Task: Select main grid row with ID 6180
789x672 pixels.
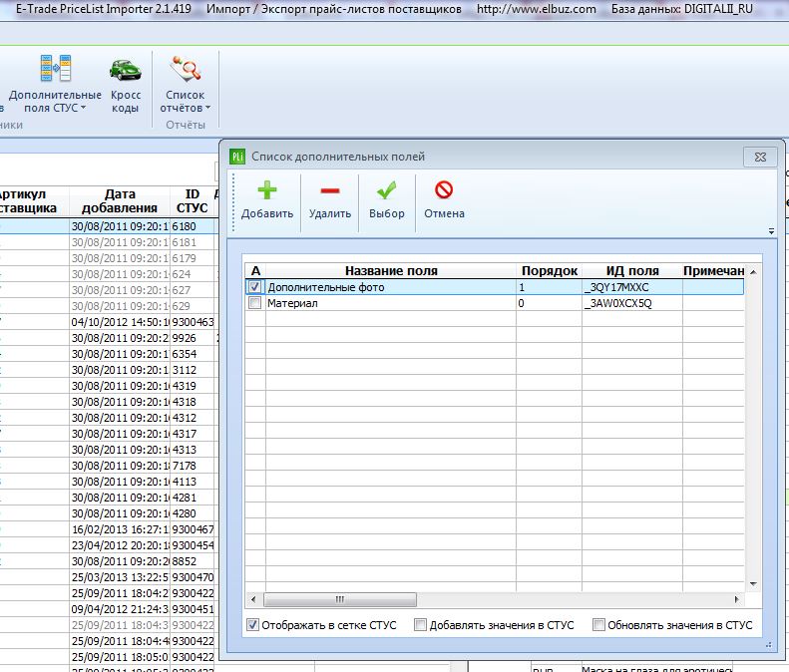Action: pos(109,226)
